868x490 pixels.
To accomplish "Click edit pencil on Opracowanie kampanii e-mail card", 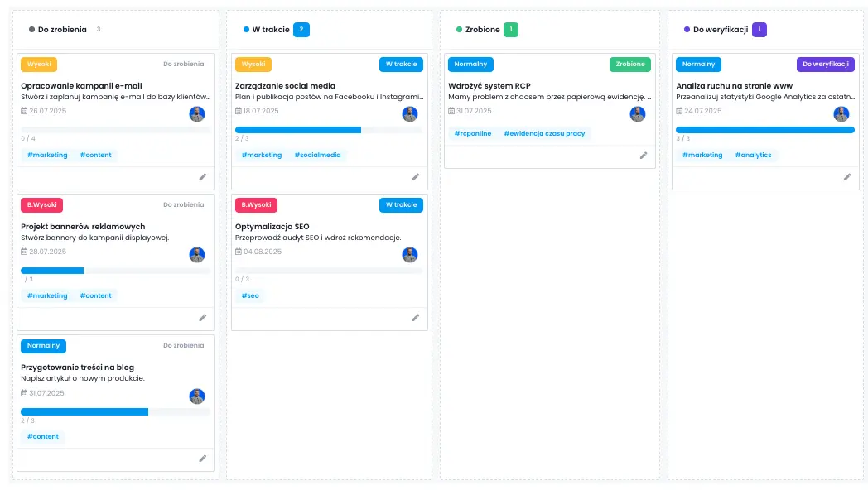I will click(203, 177).
